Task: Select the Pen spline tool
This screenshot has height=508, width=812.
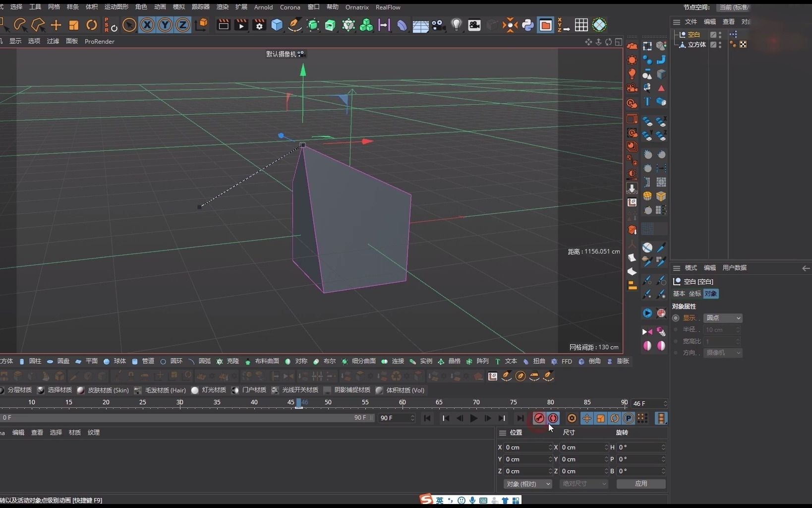Action: coord(295,25)
